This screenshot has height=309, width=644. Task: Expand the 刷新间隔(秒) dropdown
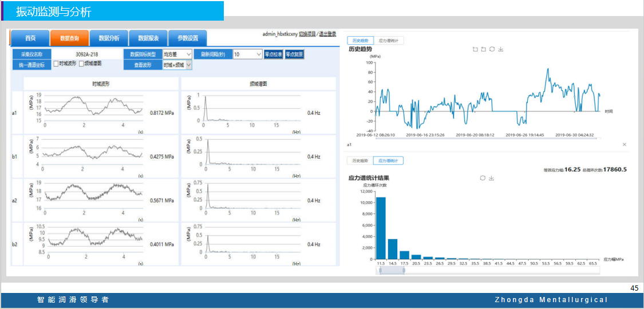247,54
